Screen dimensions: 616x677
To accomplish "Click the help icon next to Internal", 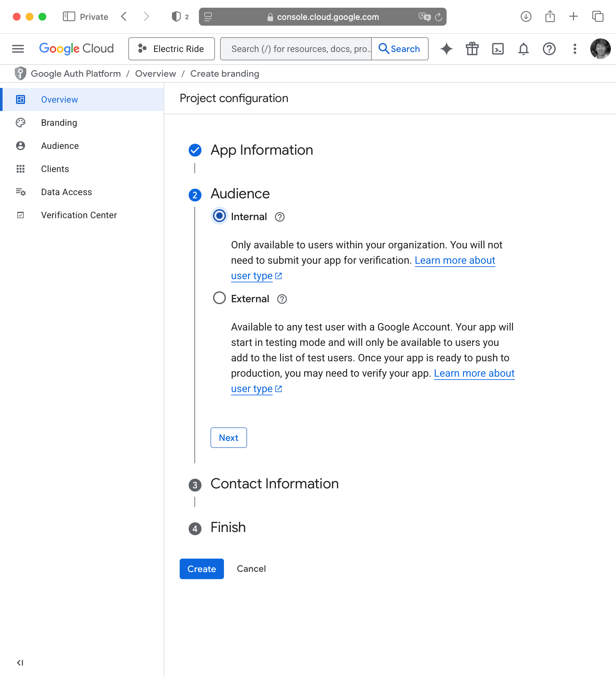I will [279, 217].
